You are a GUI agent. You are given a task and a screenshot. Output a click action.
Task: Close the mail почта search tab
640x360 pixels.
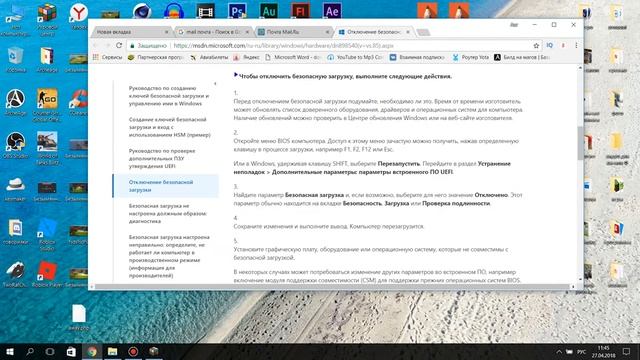coord(247,32)
